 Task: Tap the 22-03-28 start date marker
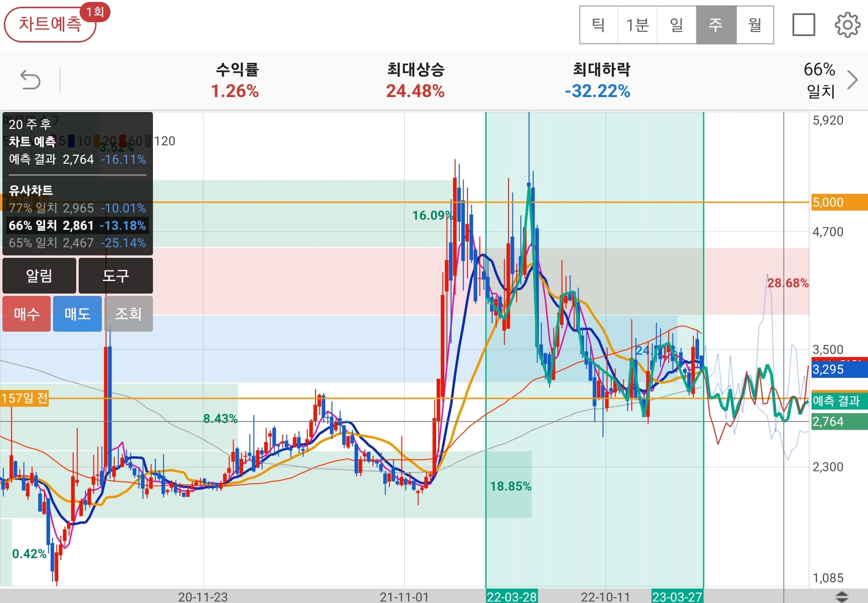tap(511, 597)
